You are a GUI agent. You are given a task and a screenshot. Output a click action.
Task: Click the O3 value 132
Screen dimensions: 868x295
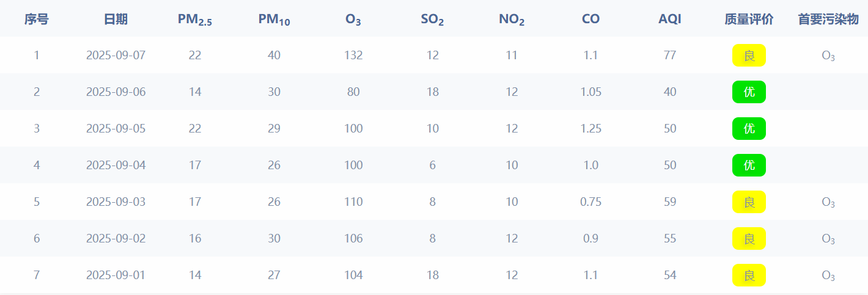click(353, 56)
